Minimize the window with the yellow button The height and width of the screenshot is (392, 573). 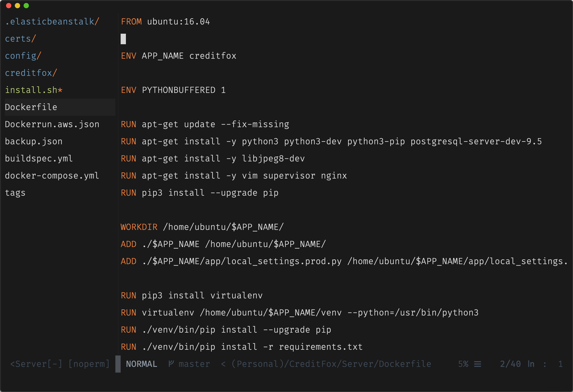coord(17,6)
